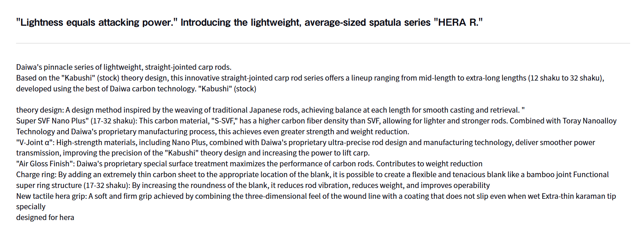Viewport: 644px width, 229px height.
Task: Click the word "specially" on its own line
Action: (31, 207)
